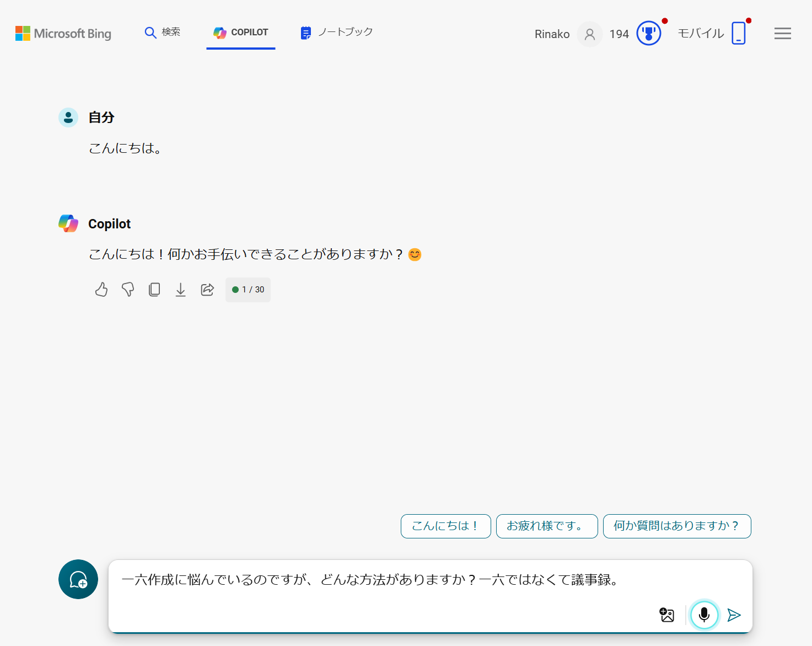The height and width of the screenshot is (646, 812).
Task: Activate voice input with the microphone
Action: pyautogui.click(x=704, y=615)
